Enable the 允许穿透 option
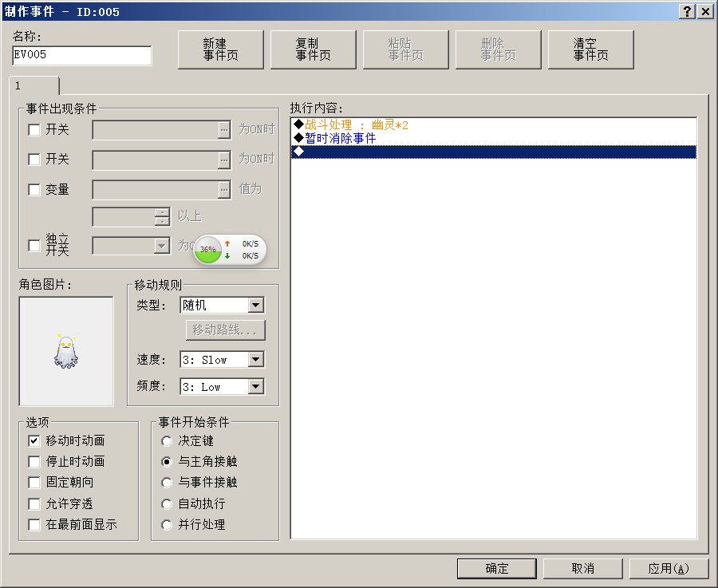 pyautogui.click(x=34, y=504)
